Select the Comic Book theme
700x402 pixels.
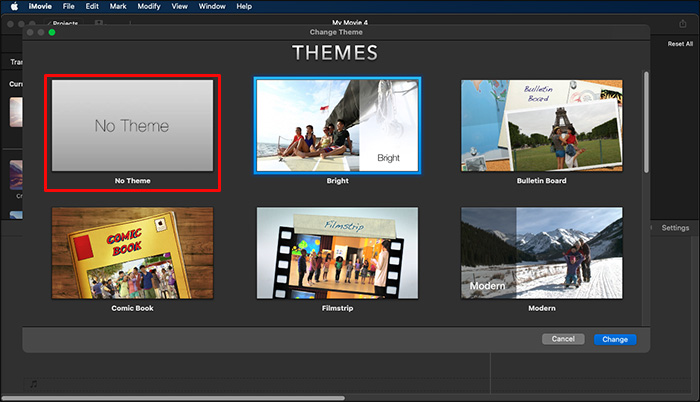[x=132, y=253]
